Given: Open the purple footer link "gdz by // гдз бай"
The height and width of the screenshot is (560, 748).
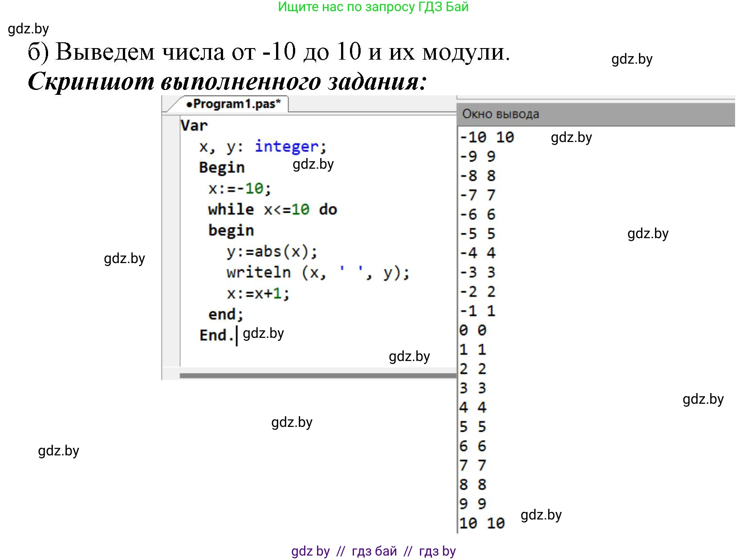Looking at the screenshot, I should pos(373,551).
